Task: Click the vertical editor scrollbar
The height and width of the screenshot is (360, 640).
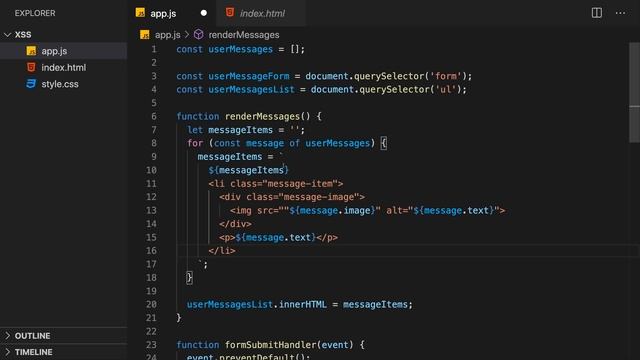Action: click(634, 92)
